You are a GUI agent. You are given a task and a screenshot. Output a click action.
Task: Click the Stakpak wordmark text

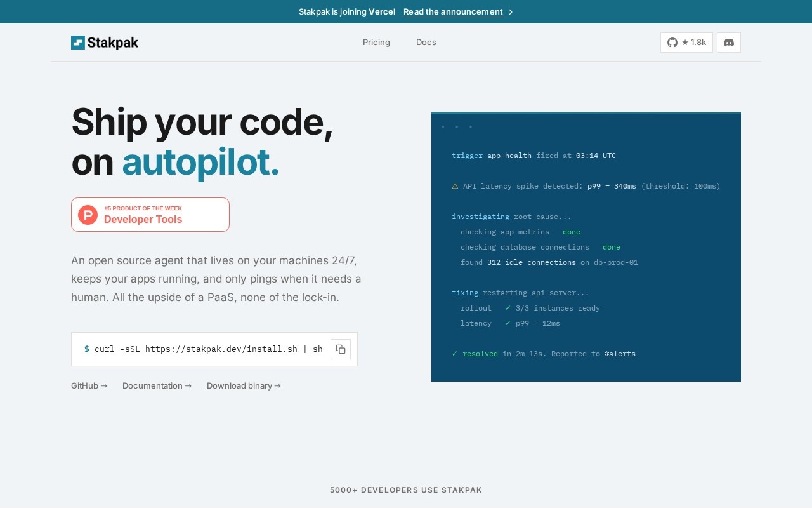point(113,43)
